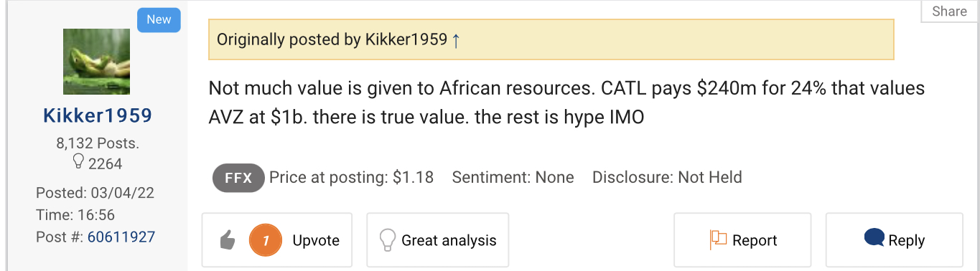Open the Kikker1959 username profile link
This screenshot has width=980, height=271.
[x=97, y=115]
